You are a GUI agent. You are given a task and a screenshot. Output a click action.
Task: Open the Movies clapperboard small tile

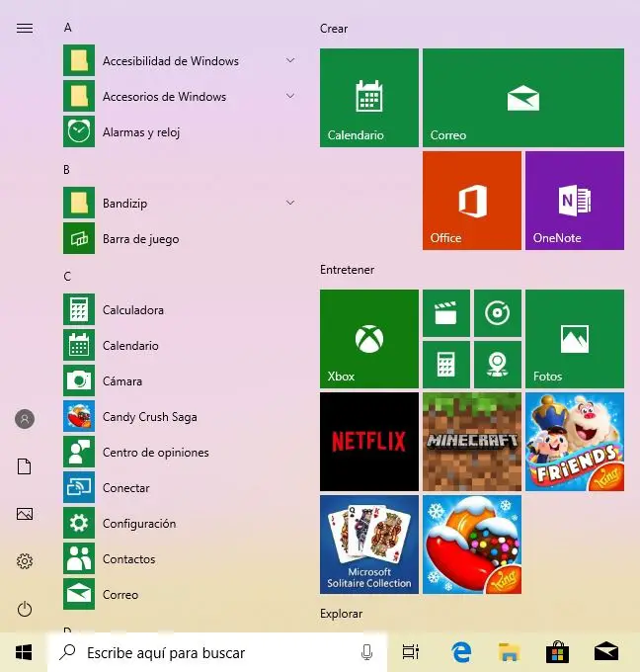(x=446, y=313)
